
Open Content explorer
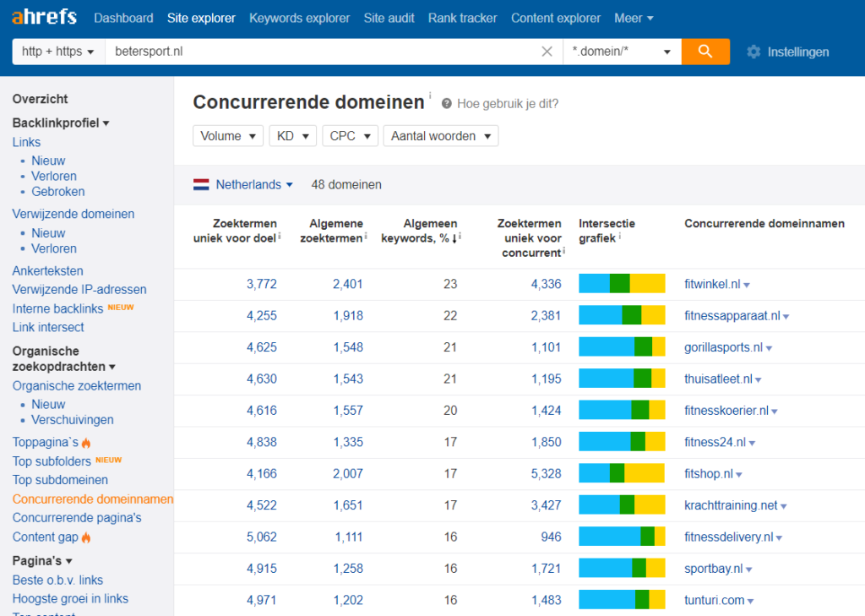pyautogui.click(x=556, y=19)
